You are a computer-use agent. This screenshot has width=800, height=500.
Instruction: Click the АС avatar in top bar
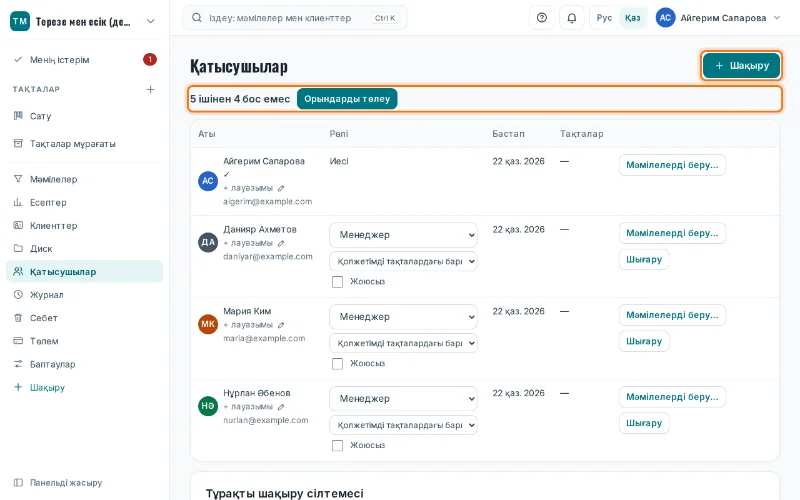point(665,18)
